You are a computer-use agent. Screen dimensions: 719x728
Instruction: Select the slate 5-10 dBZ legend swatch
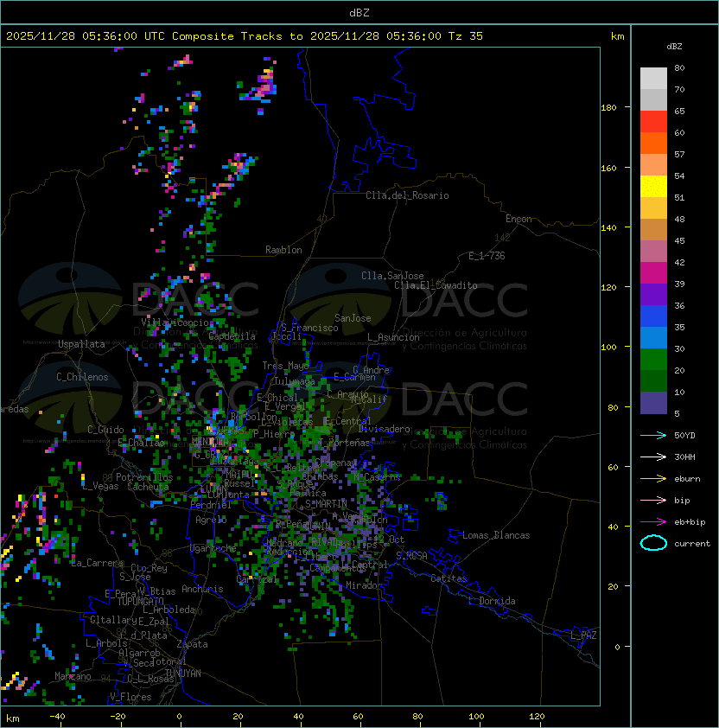pos(653,403)
